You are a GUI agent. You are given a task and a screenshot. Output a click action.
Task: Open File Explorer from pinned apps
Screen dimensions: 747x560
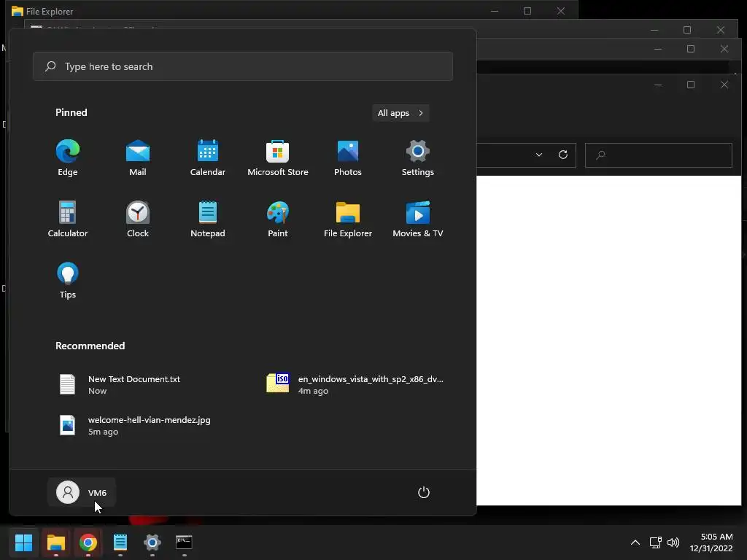point(348,219)
